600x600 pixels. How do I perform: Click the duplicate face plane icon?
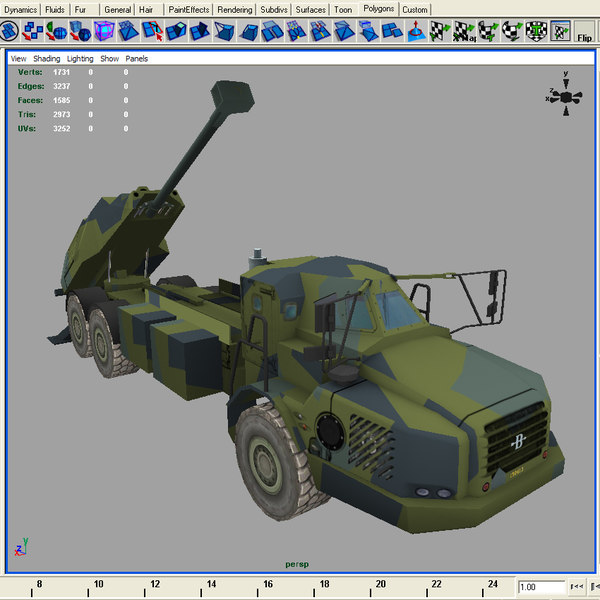pyautogui.click(x=272, y=31)
